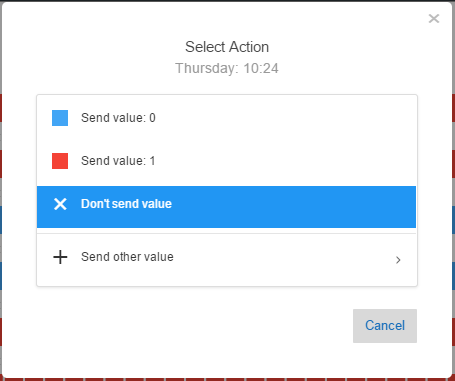The image size is (455, 381).
Task: Click the red schedule strip below the dialog
Action: [227, 380]
